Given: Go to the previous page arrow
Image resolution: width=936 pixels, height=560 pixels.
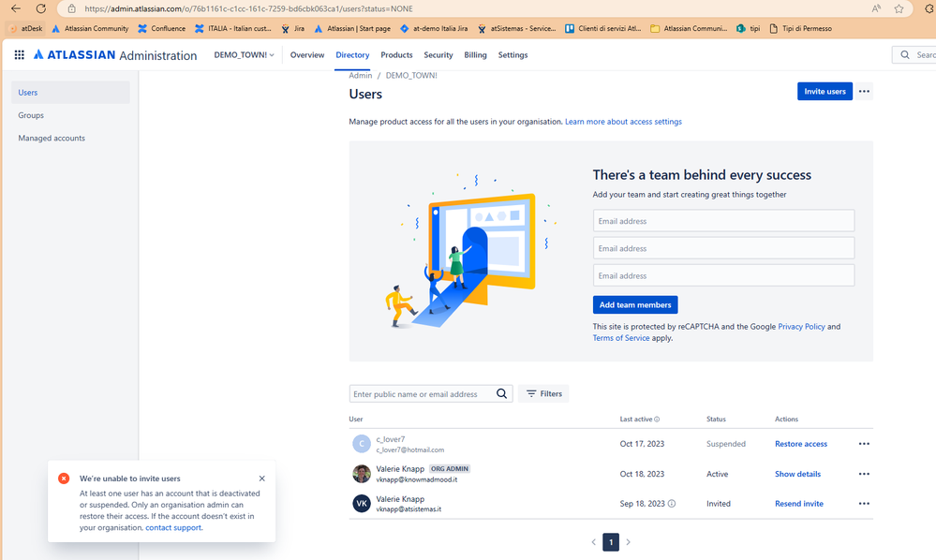Looking at the screenshot, I should (x=593, y=542).
